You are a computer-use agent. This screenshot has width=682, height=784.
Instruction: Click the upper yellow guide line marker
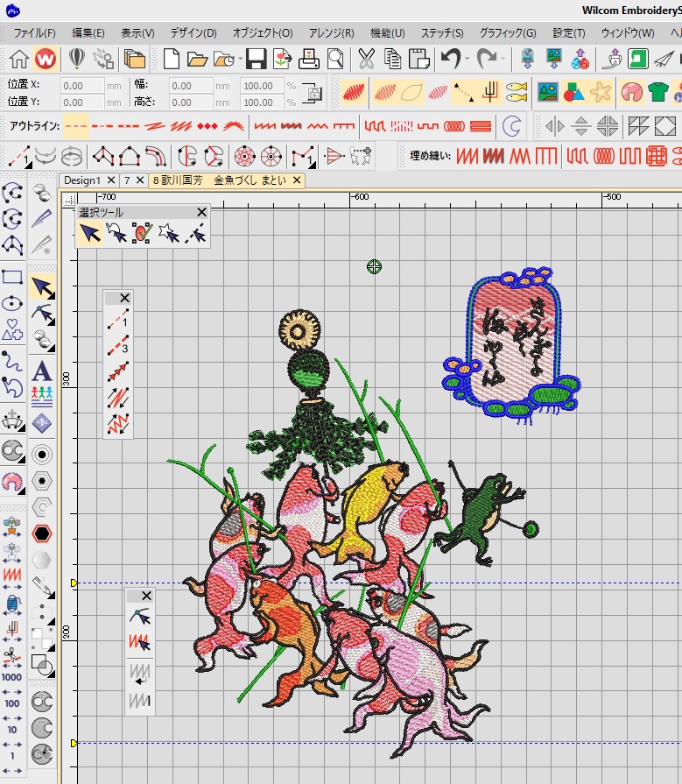coord(74,583)
